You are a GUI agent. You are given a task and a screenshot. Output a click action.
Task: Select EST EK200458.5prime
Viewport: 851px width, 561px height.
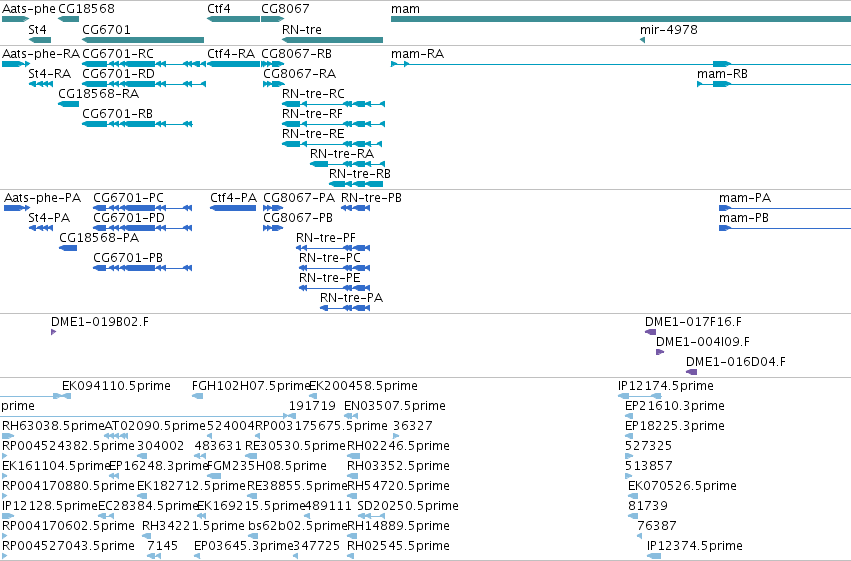click(x=313, y=396)
